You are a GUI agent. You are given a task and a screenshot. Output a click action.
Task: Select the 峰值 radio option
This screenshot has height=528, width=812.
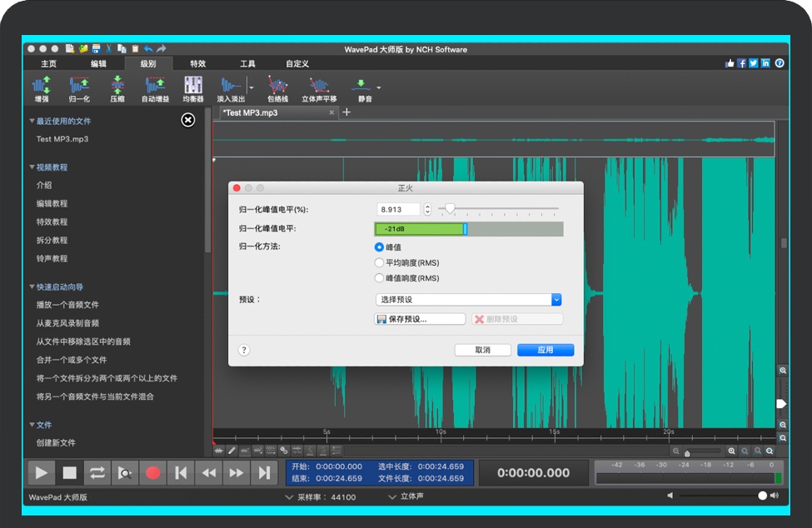(380, 247)
